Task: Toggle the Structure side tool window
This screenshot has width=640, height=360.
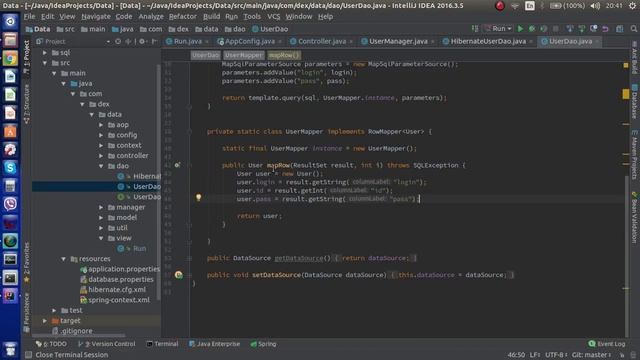Action: coord(27,104)
